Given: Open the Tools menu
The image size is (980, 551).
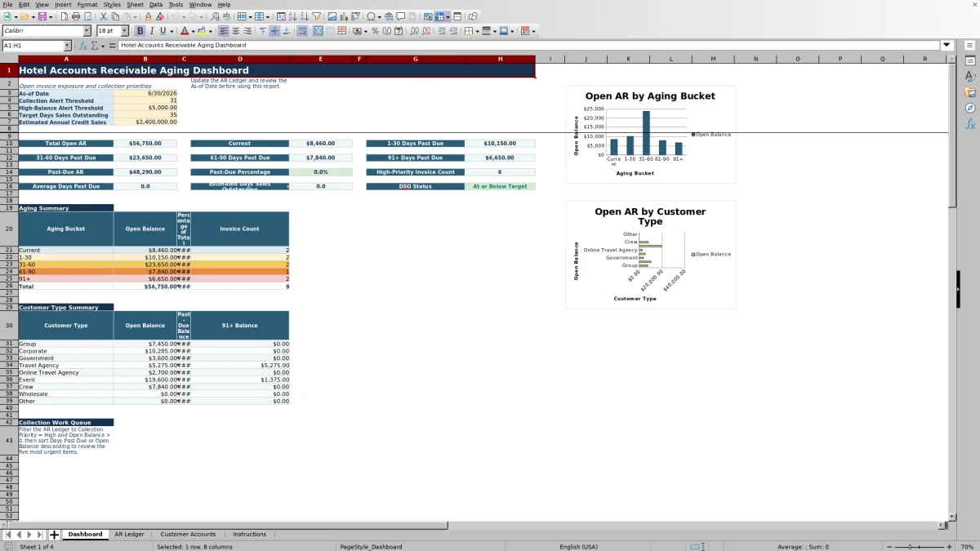Looking at the screenshot, I should click(176, 4).
